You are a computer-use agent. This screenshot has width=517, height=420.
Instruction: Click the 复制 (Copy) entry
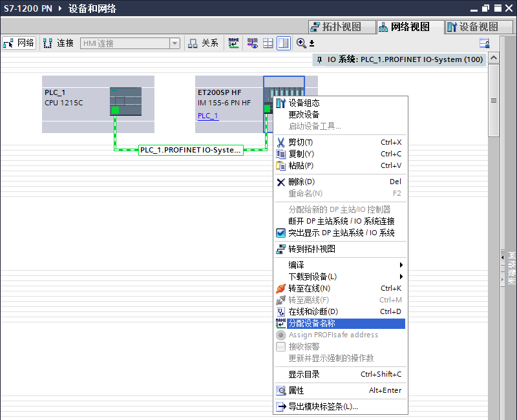pyautogui.click(x=341, y=154)
